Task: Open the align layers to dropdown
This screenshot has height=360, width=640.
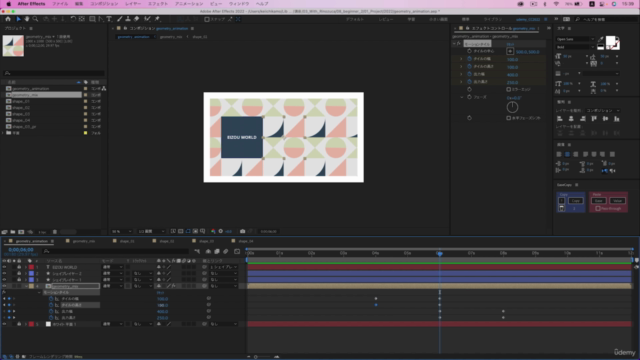Action: (603, 111)
